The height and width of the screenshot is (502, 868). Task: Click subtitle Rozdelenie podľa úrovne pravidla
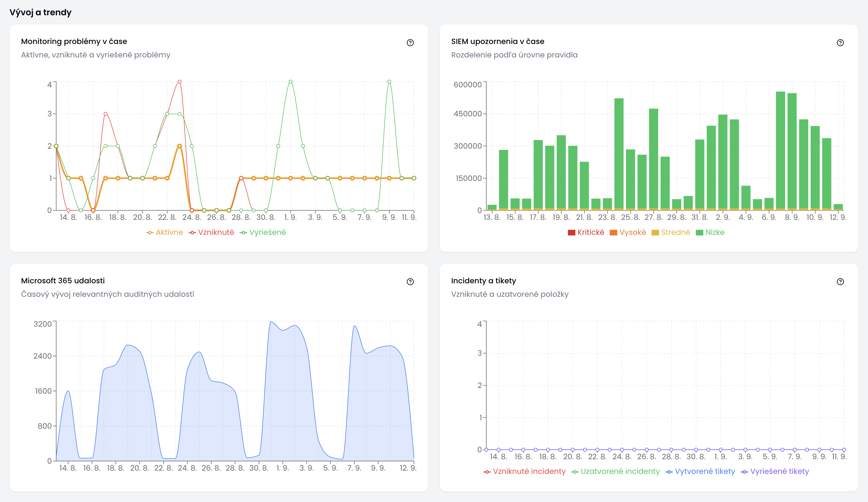pyautogui.click(x=514, y=55)
